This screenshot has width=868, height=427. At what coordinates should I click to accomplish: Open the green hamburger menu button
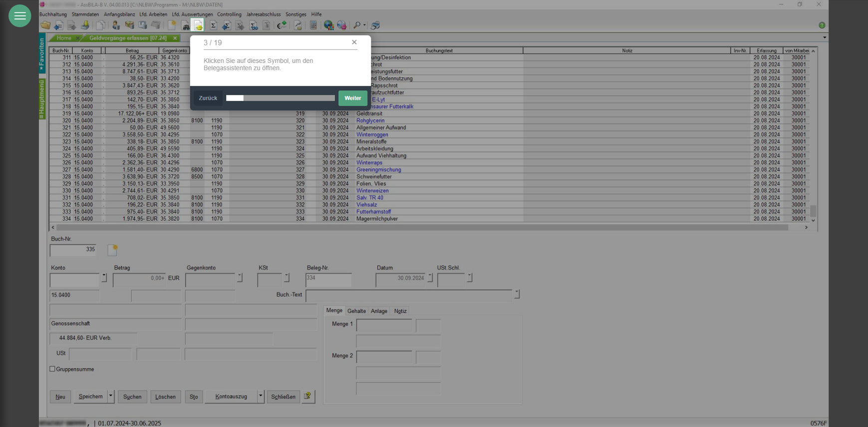click(x=20, y=15)
